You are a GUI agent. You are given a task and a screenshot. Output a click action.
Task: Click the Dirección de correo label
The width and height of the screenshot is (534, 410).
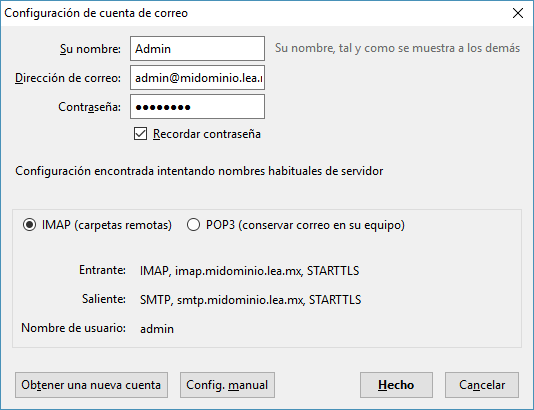coord(68,78)
